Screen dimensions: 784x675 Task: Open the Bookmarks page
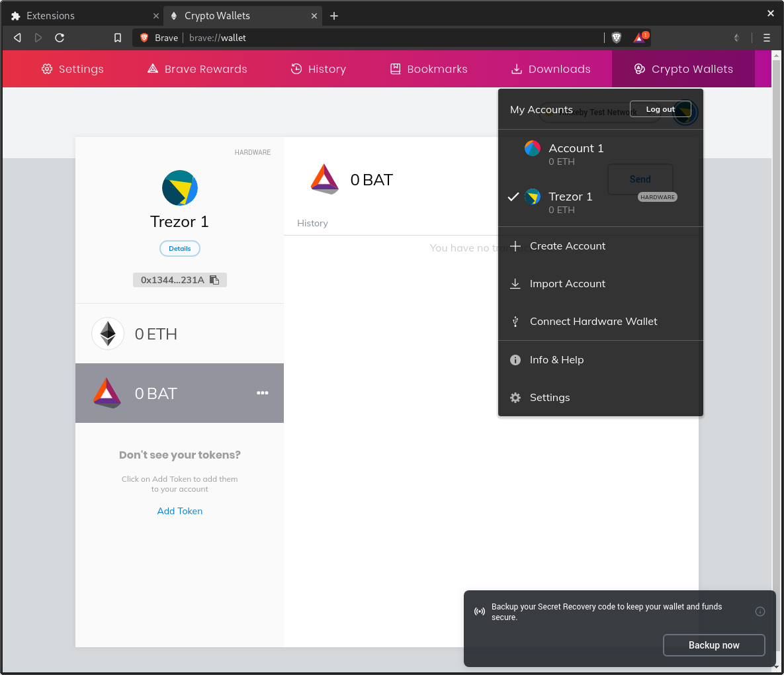click(x=429, y=69)
